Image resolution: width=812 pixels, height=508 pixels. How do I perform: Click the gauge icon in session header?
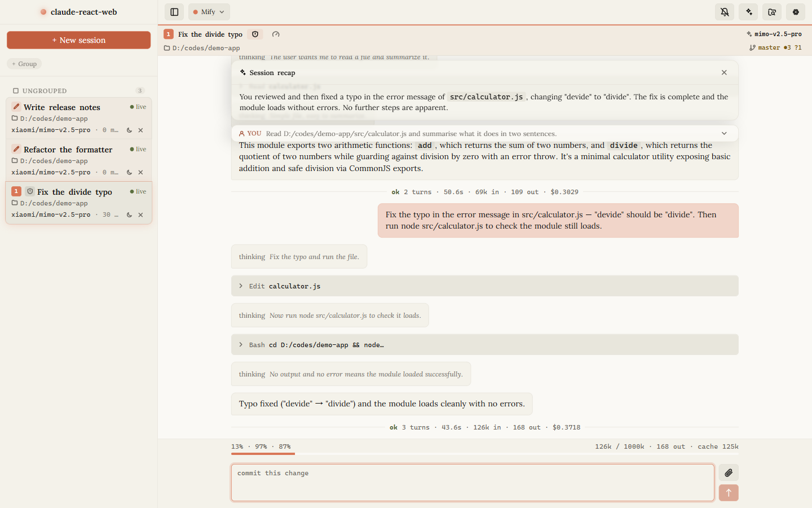click(276, 34)
